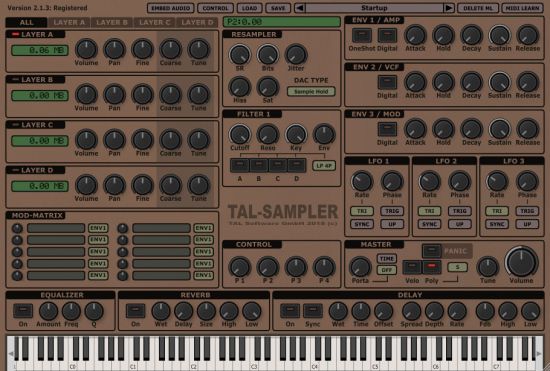Open the LFO 1 TRI waveform dropdown
This screenshot has height=371, width=550.
tap(362, 211)
